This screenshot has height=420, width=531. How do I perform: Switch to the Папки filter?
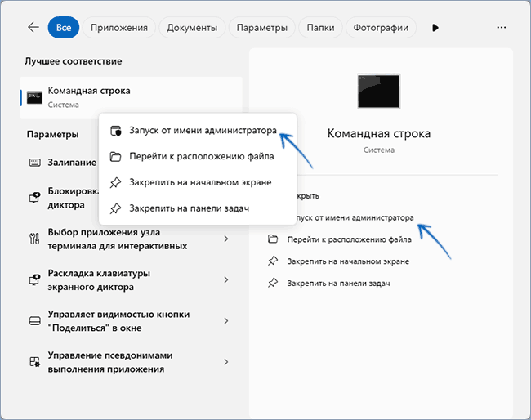320,28
